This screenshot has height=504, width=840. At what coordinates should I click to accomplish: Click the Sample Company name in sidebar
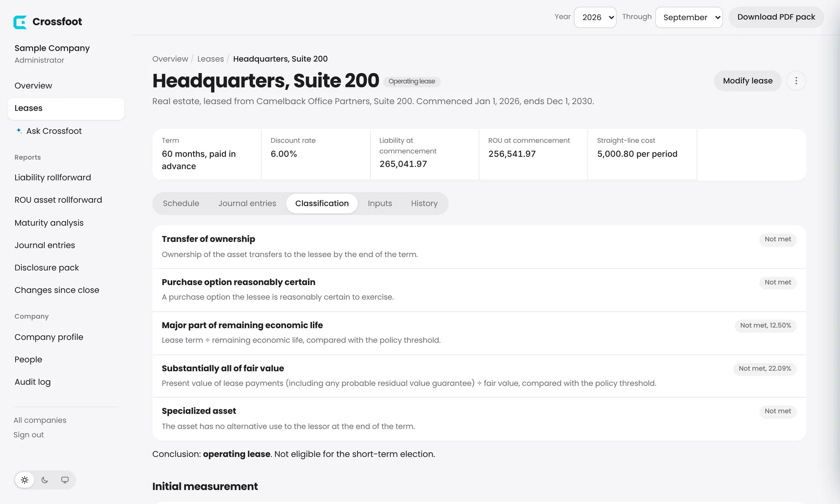[52, 48]
